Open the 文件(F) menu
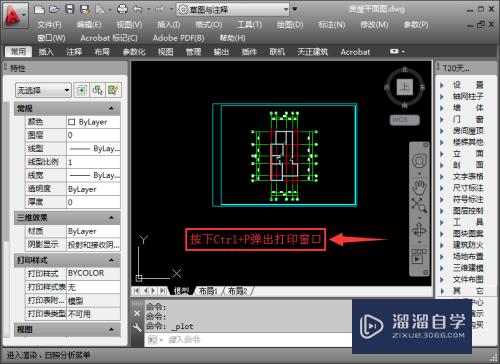This screenshot has width=500, height=364. point(49,25)
